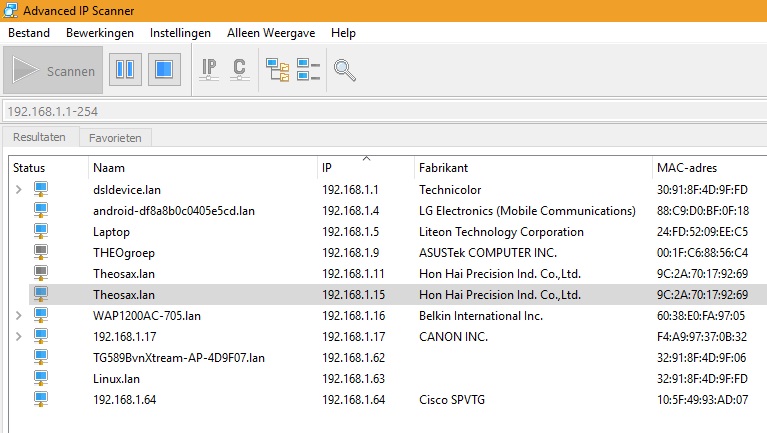
Task: Click MAC address 00:1F:C6:88:56:C4
Action: [702, 253]
